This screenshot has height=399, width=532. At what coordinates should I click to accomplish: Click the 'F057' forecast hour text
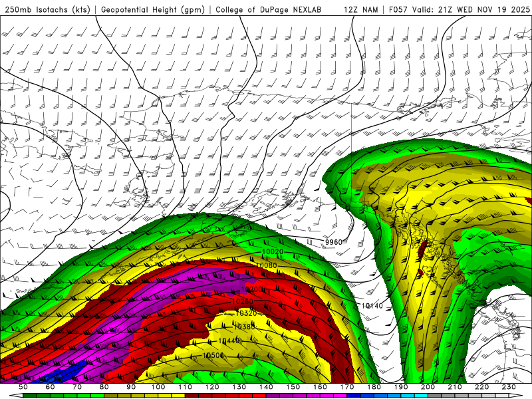[398, 9]
